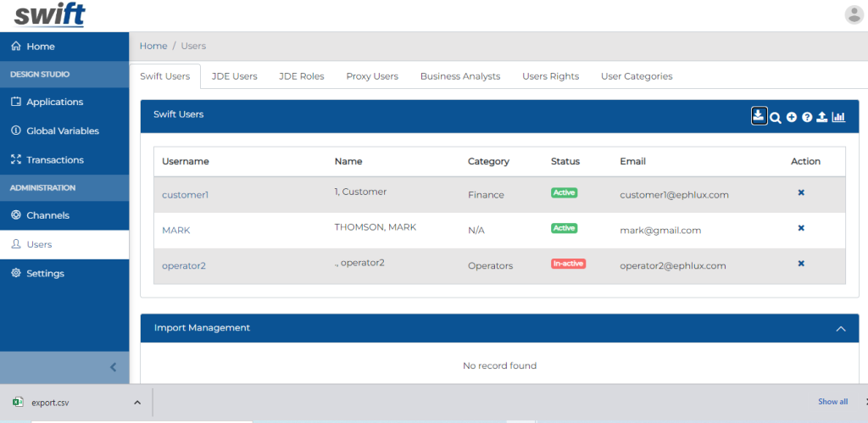
Task: Click Show all downloads
Action: coord(832,402)
